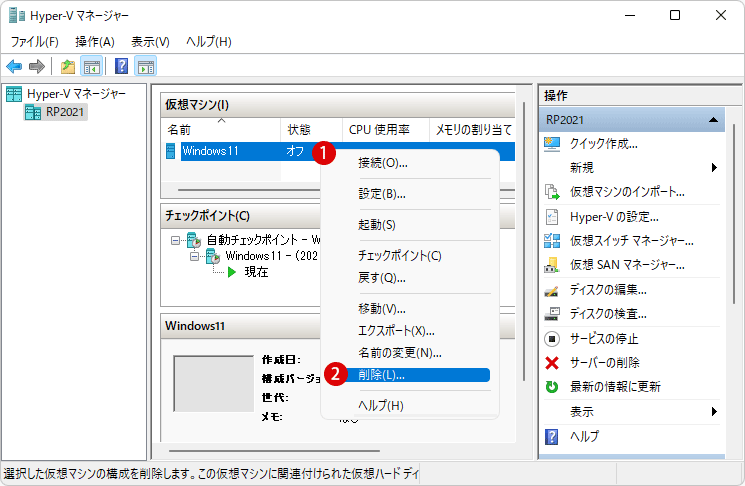
Task: Sort by the 状態 column header
Action: coord(312,130)
